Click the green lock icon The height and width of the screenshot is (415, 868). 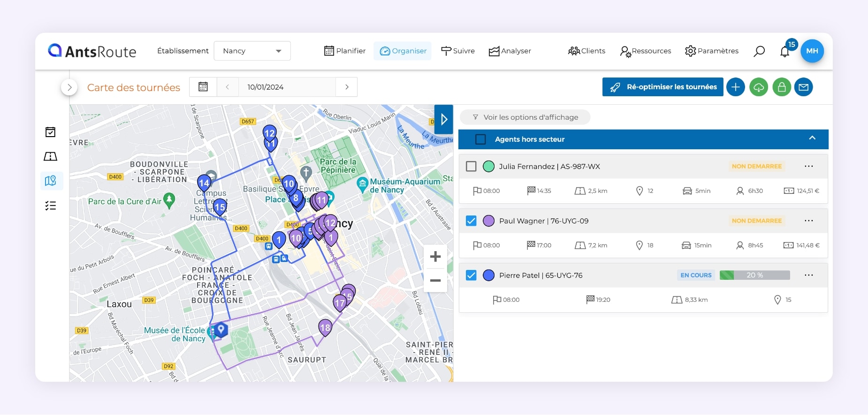(782, 87)
